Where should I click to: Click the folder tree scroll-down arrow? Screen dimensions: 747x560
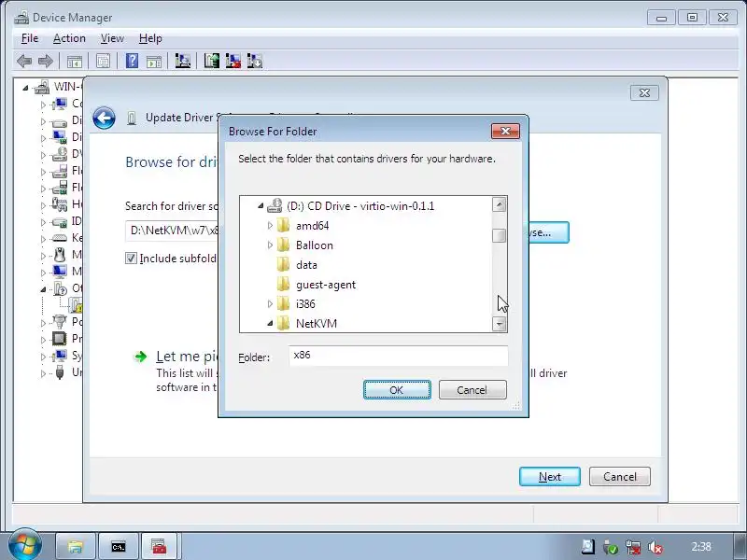(499, 324)
